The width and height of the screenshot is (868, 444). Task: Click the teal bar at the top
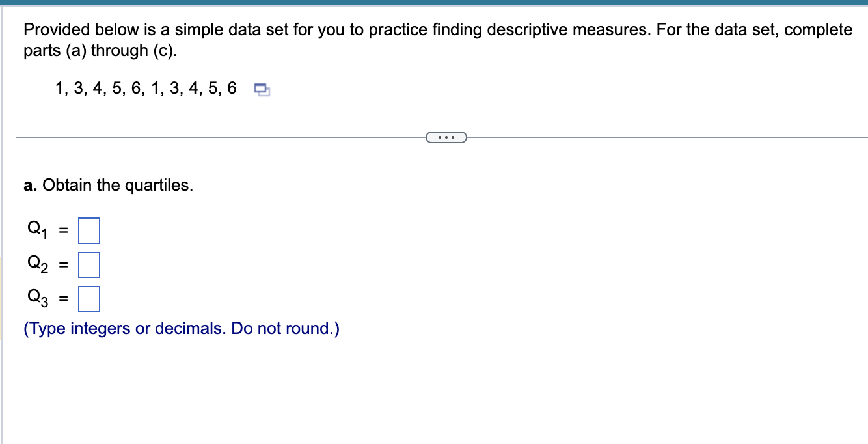click(434, 3)
